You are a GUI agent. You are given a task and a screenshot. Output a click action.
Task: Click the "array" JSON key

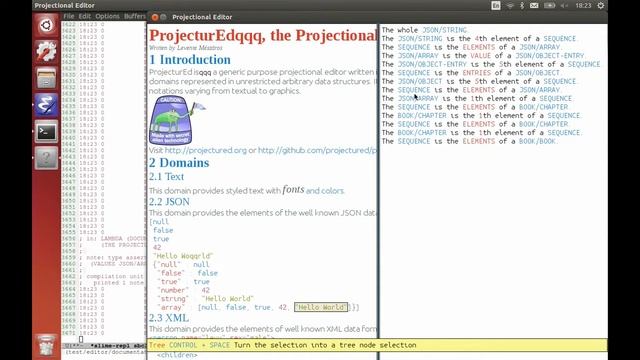(171, 307)
